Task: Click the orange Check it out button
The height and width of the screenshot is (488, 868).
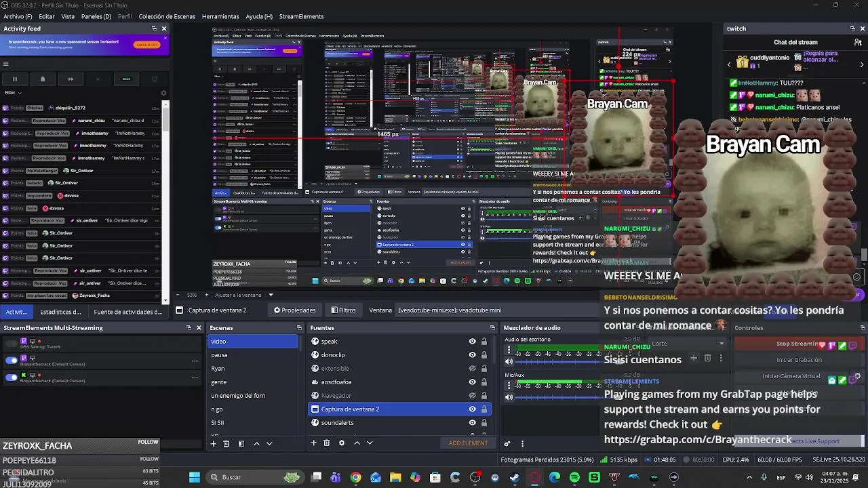Action: [146, 45]
